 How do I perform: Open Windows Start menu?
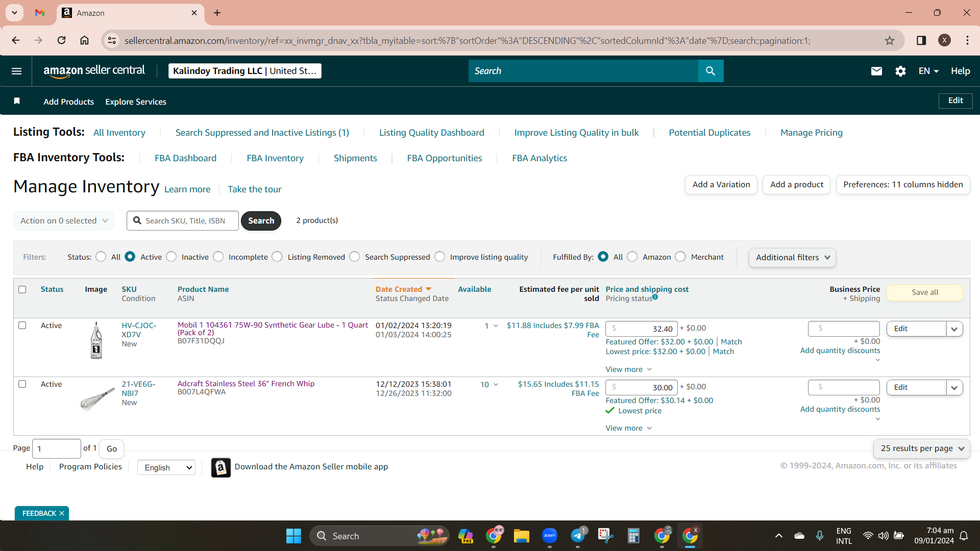293,536
